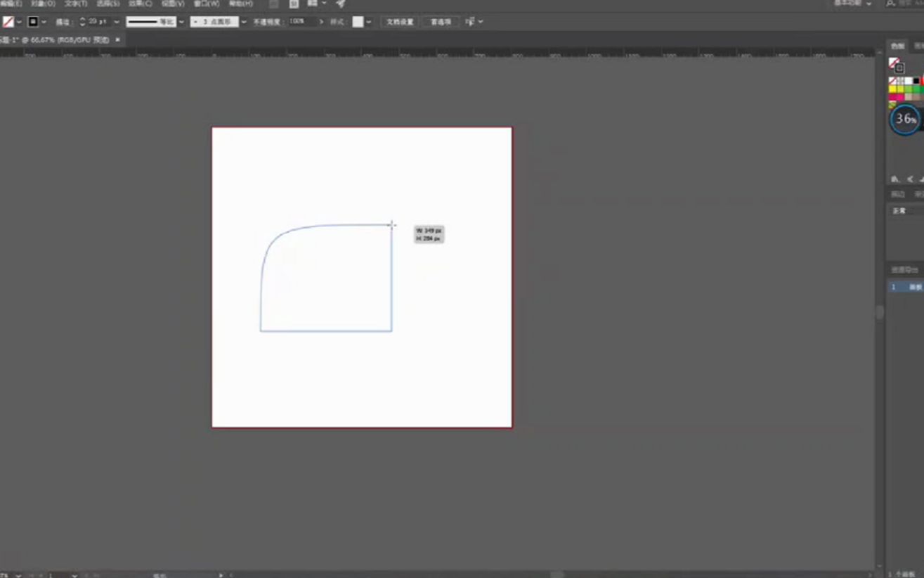Image resolution: width=924 pixels, height=578 pixels.
Task: Click the swatch libraries menu icon
Action: pos(894,179)
